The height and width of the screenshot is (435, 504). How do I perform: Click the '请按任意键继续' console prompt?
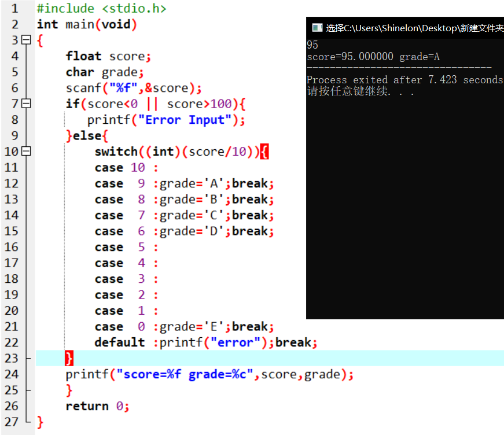point(360,91)
